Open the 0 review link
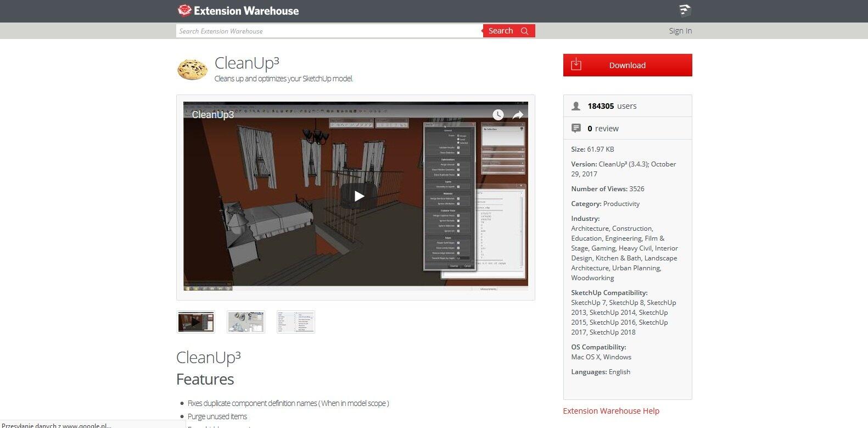Screen dimensions: 868x428 (x=603, y=129)
